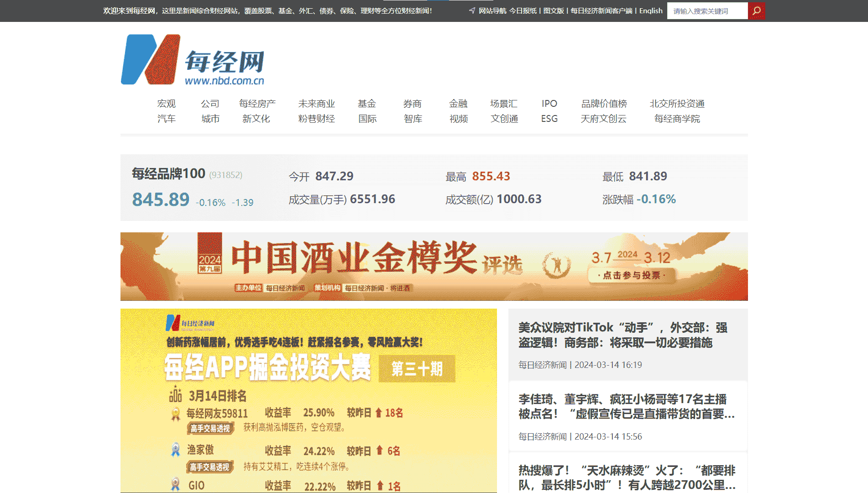This screenshot has width=868, height=493.
Task: Open 每日经济新闻客户端 link
Action: coord(601,10)
